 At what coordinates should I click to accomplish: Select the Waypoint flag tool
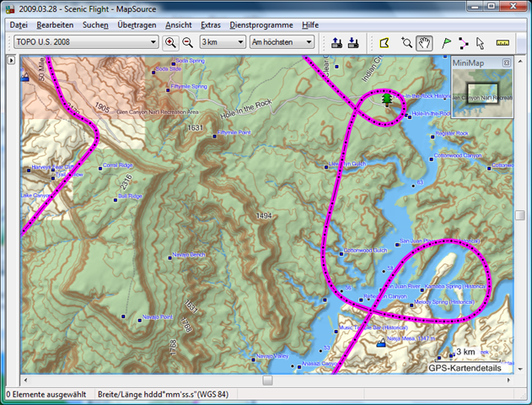click(447, 42)
